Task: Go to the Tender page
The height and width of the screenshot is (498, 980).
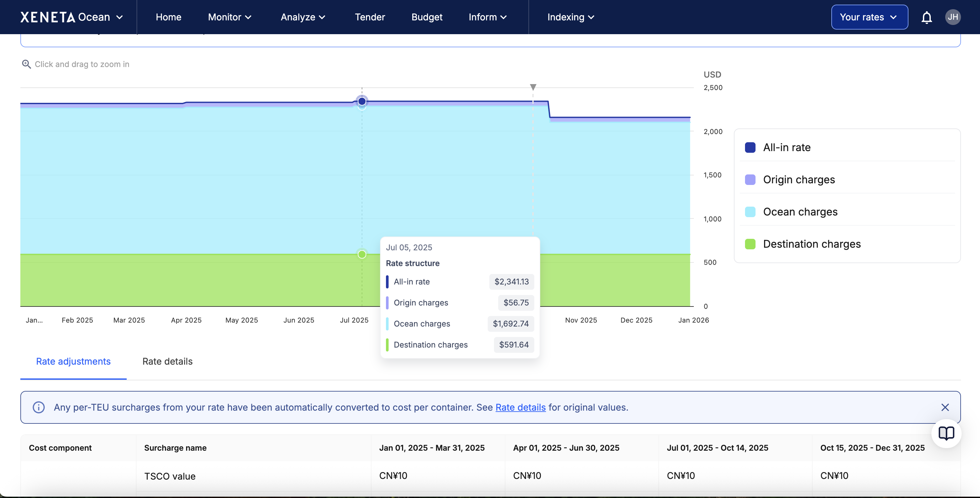Action: point(370,17)
